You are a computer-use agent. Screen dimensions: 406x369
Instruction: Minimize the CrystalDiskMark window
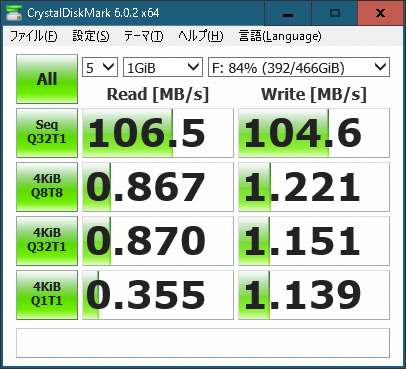pyautogui.click(x=288, y=13)
